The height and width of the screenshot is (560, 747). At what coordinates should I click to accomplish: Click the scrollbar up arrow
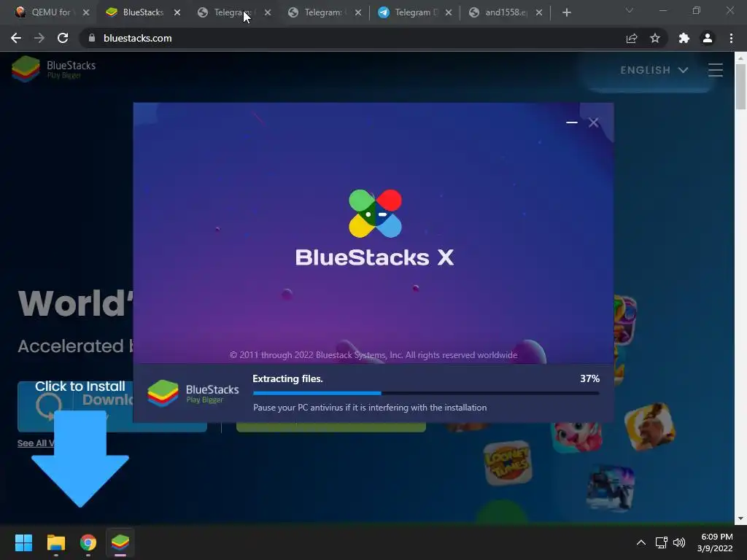pyautogui.click(x=740, y=58)
